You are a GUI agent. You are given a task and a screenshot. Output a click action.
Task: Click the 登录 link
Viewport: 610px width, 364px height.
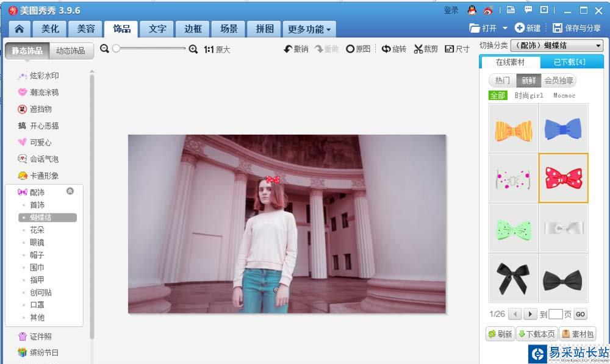[451, 10]
